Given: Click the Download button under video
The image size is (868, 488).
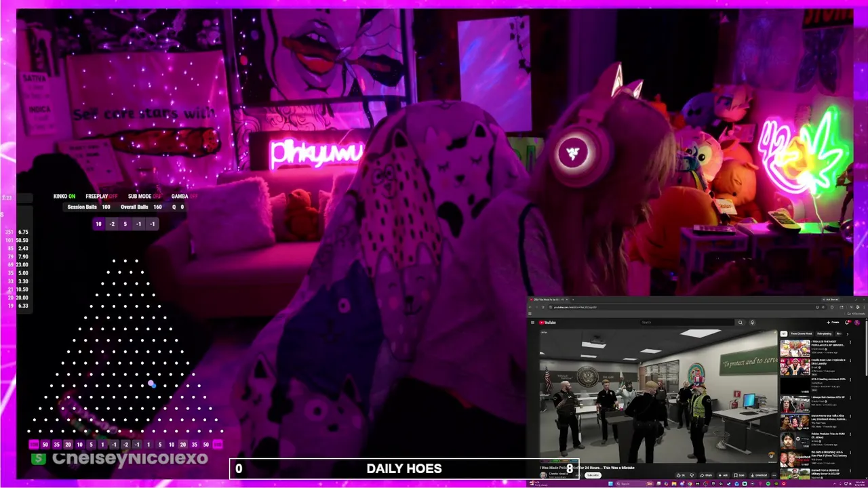Looking at the screenshot, I should (760, 475).
